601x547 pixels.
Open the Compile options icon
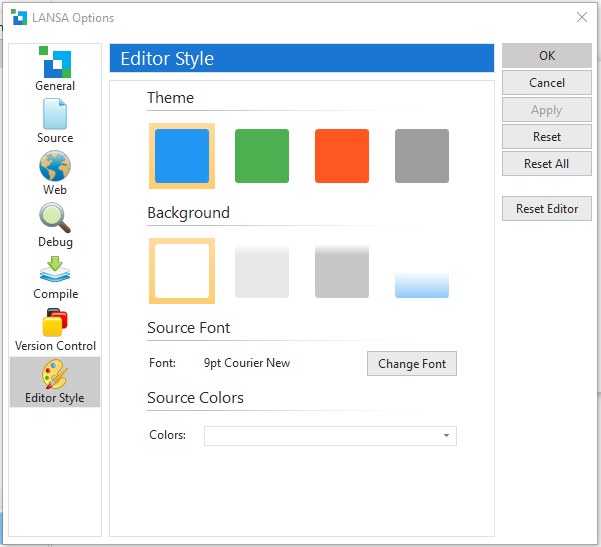pos(55,270)
